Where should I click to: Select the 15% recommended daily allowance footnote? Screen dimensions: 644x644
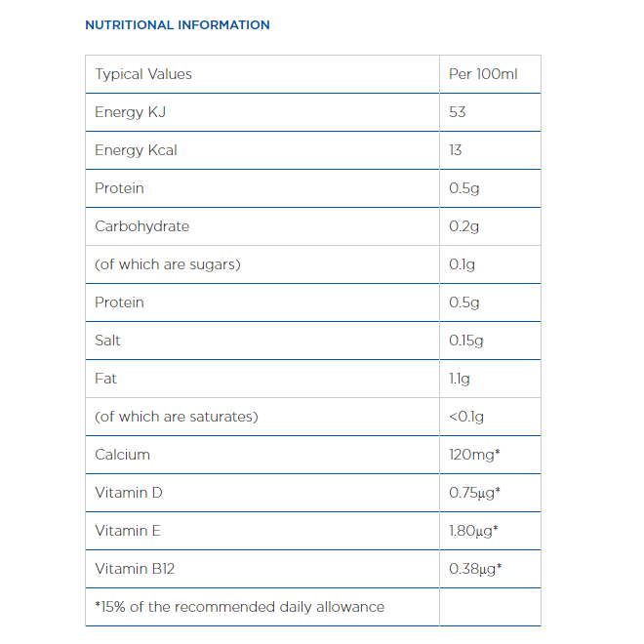[240, 607]
